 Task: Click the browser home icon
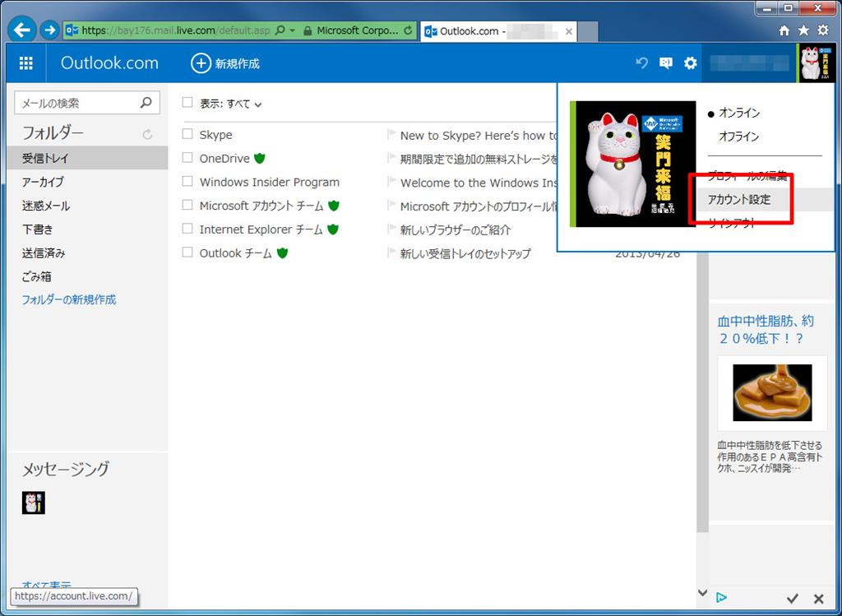pos(784,30)
